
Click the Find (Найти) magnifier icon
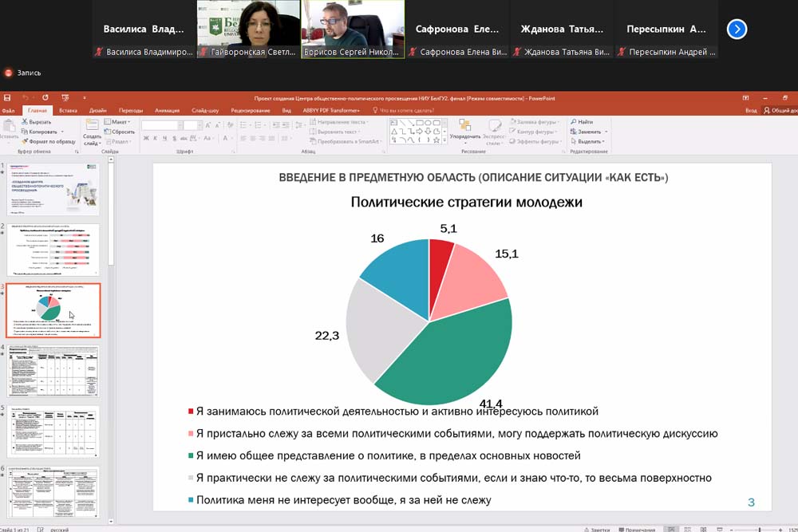(573, 122)
